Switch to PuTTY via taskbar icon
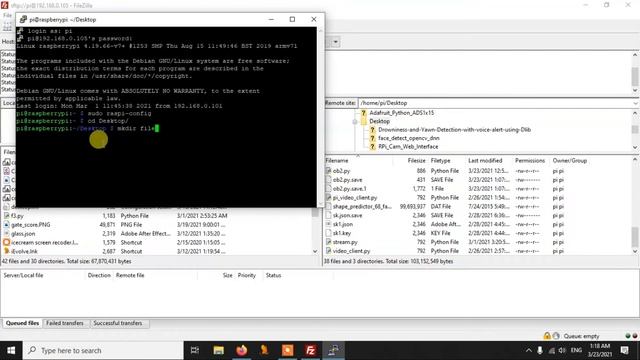 point(333,350)
